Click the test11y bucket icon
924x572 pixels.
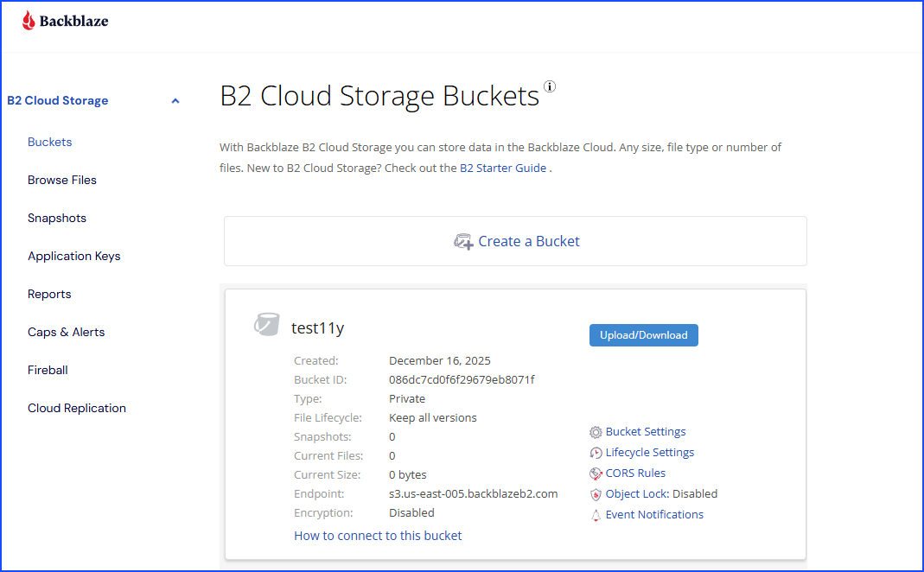(x=266, y=325)
